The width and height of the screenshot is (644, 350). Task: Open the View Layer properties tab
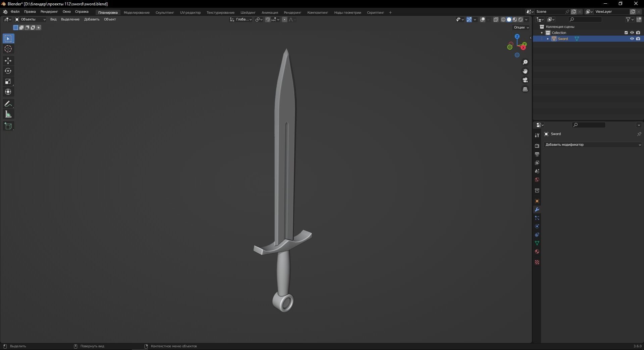(537, 163)
